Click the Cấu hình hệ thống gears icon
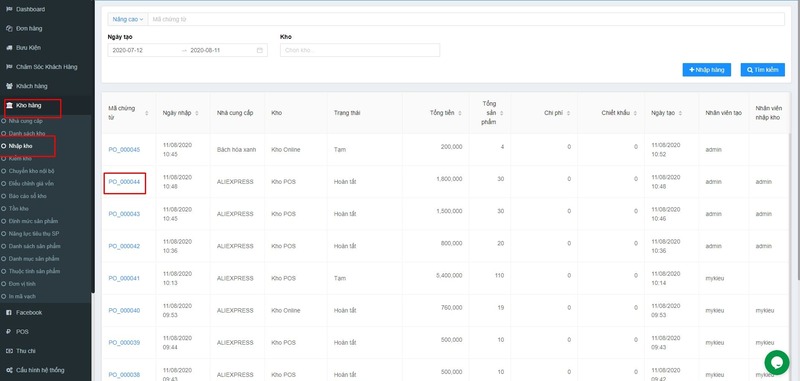The width and height of the screenshot is (800, 381). click(9, 370)
